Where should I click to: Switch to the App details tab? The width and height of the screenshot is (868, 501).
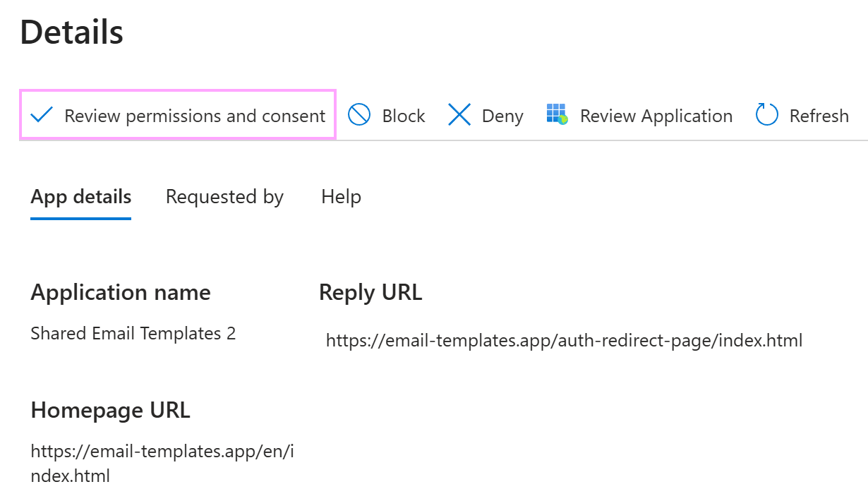(80, 197)
